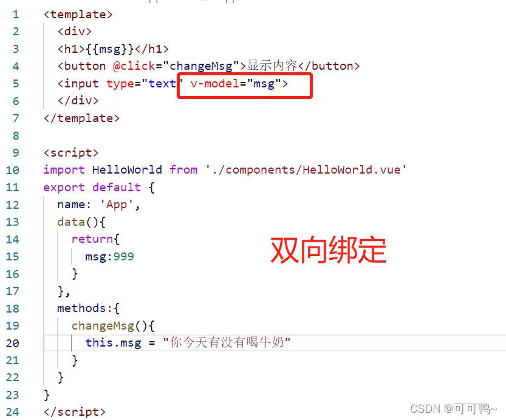Click the methods property
Image resolution: width=506 pixels, height=420 pixels.
coord(81,308)
